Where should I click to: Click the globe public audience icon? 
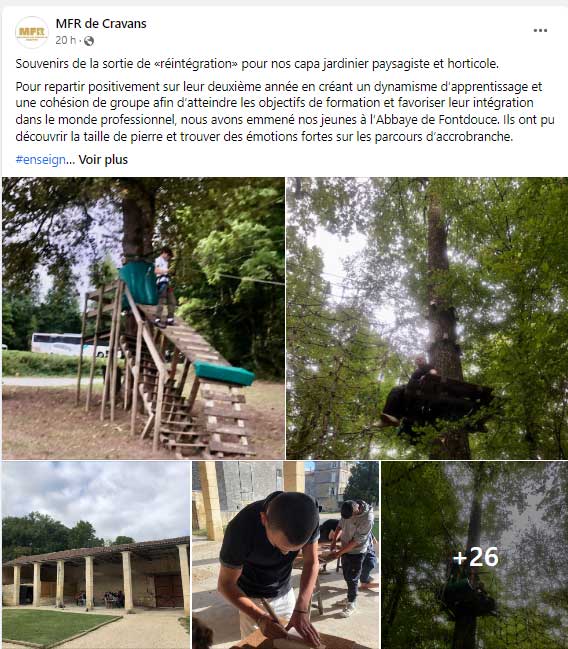[89, 41]
